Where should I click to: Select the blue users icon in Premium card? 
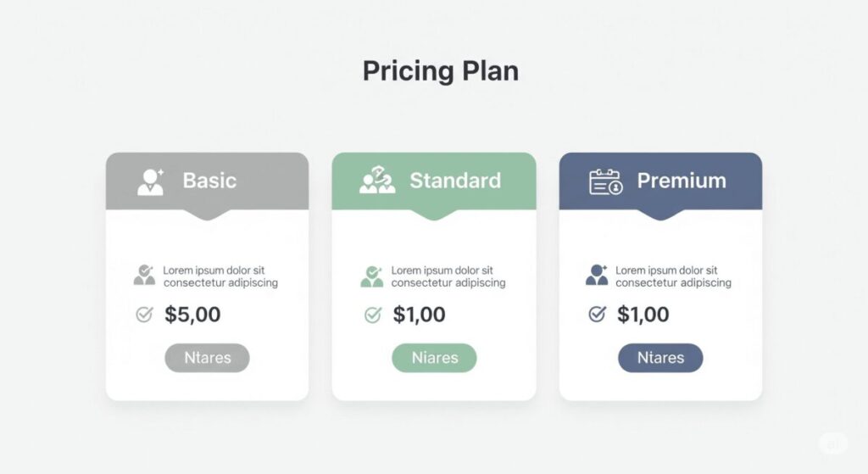(597, 275)
